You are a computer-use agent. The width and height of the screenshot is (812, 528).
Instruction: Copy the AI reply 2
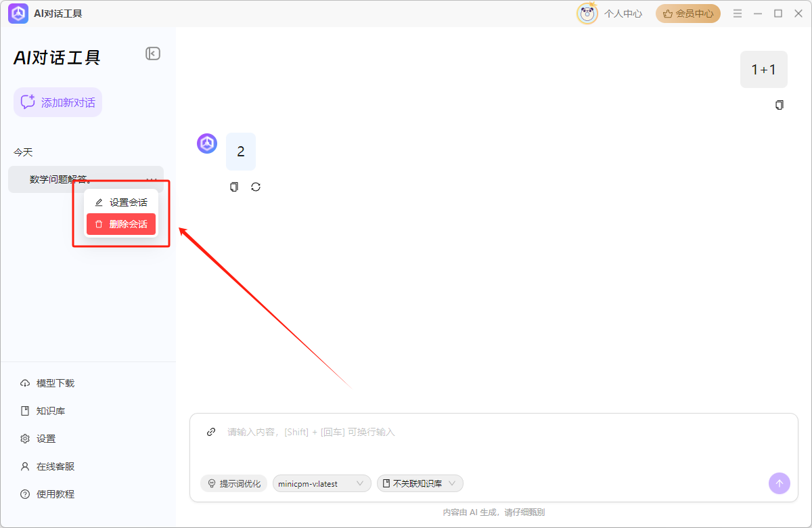pos(234,187)
